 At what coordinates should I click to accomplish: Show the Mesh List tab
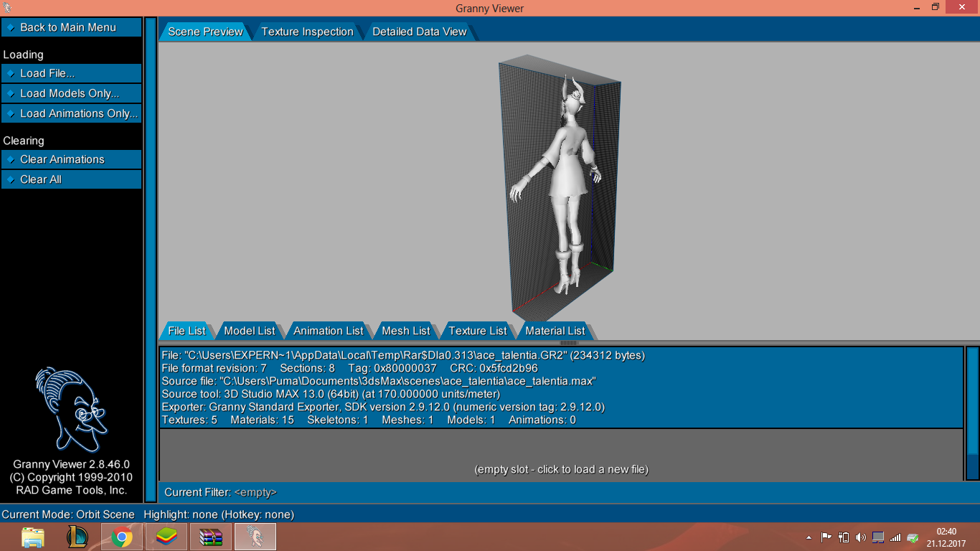(x=405, y=331)
